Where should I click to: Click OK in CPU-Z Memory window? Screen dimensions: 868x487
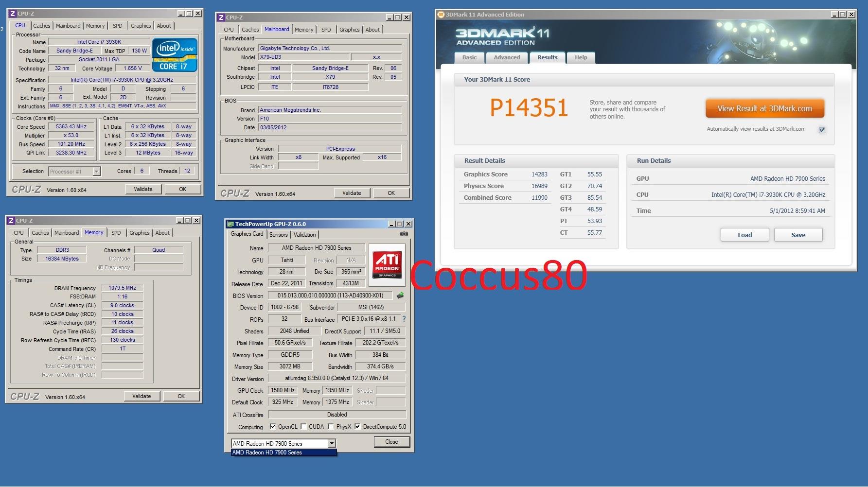pos(181,396)
